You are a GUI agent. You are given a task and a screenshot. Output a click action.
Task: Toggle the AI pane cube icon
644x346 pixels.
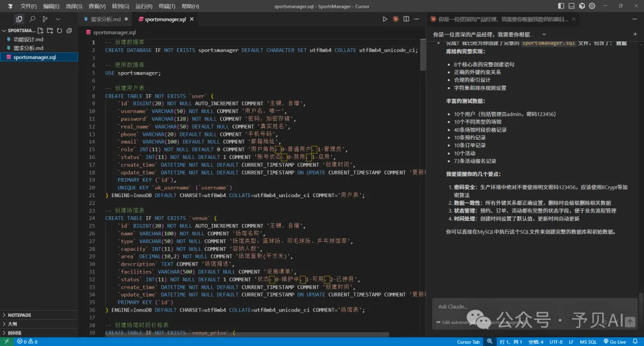(x=581, y=6)
